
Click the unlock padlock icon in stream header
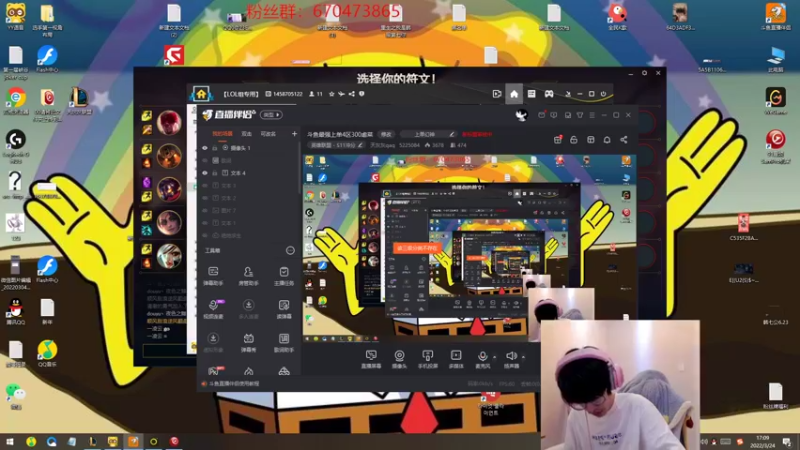[x=573, y=140]
